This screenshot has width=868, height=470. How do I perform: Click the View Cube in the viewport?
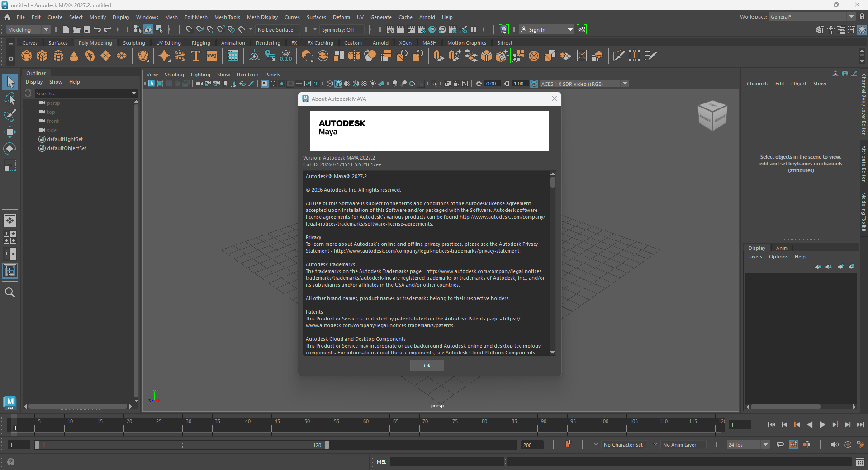pos(712,115)
